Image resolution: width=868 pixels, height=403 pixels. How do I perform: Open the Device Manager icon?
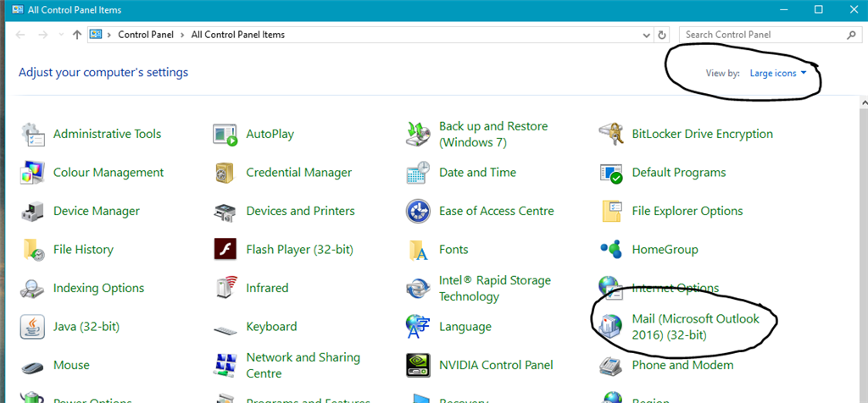point(33,211)
